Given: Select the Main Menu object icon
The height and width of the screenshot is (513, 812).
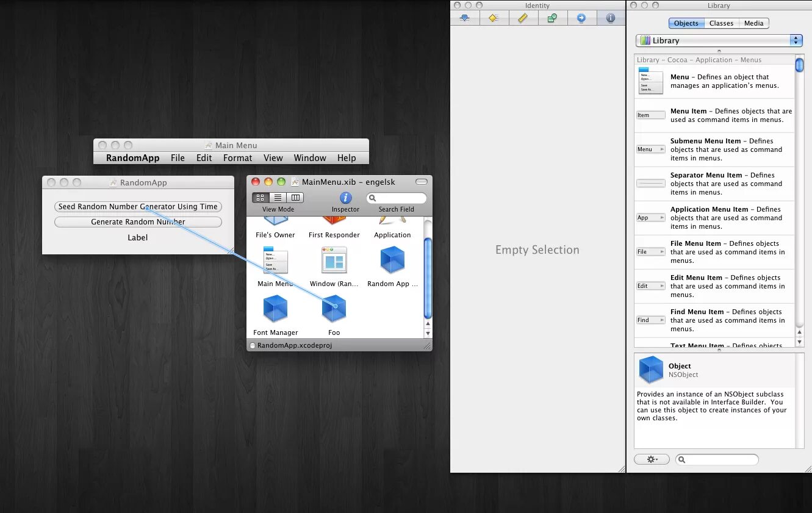Looking at the screenshot, I should pyautogui.click(x=275, y=260).
